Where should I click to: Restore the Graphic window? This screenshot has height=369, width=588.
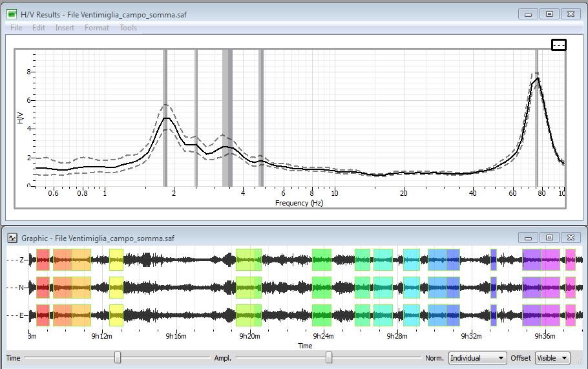coord(549,238)
